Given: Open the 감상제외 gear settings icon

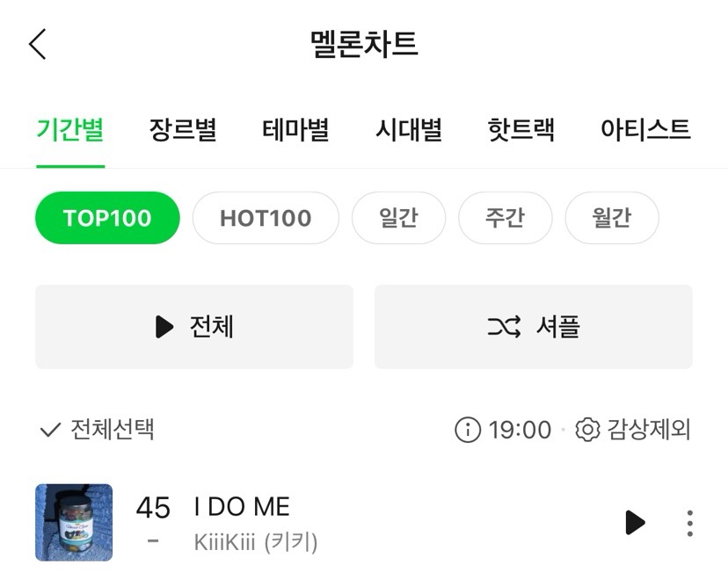Looking at the screenshot, I should tap(588, 429).
